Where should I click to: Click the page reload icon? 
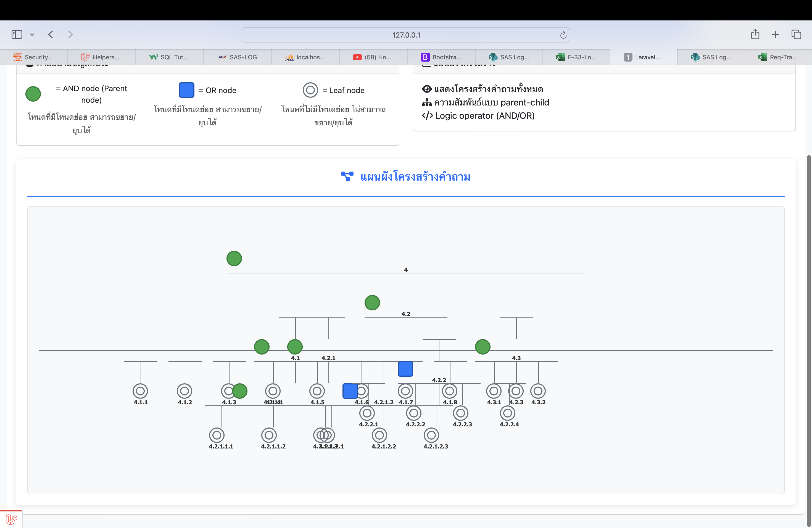pyautogui.click(x=563, y=35)
